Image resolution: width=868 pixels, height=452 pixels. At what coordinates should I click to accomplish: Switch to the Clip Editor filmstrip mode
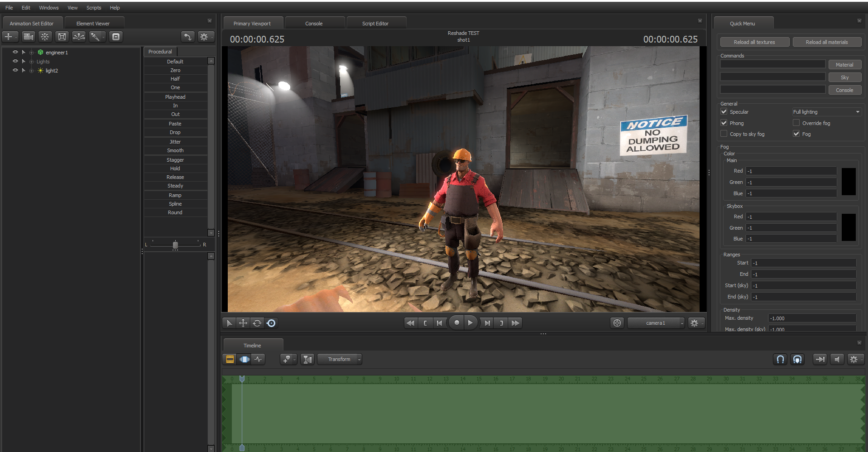[230, 359]
